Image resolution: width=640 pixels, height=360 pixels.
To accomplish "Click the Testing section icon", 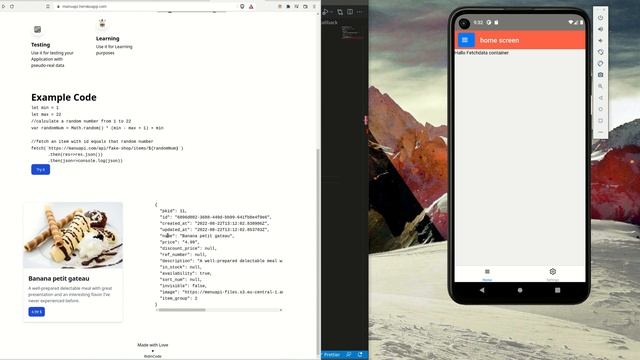I will coord(38,29).
